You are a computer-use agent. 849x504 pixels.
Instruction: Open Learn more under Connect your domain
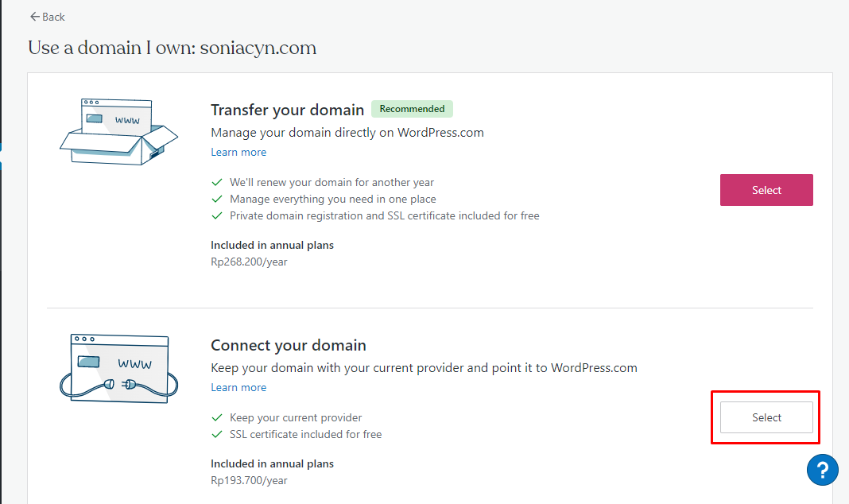(x=238, y=388)
